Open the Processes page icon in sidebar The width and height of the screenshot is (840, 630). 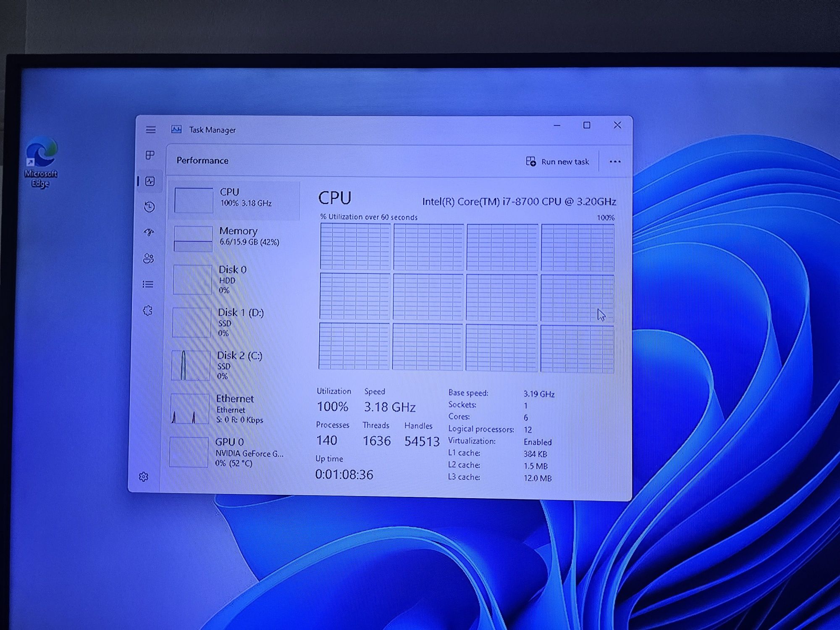pyautogui.click(x=150, y=155)
